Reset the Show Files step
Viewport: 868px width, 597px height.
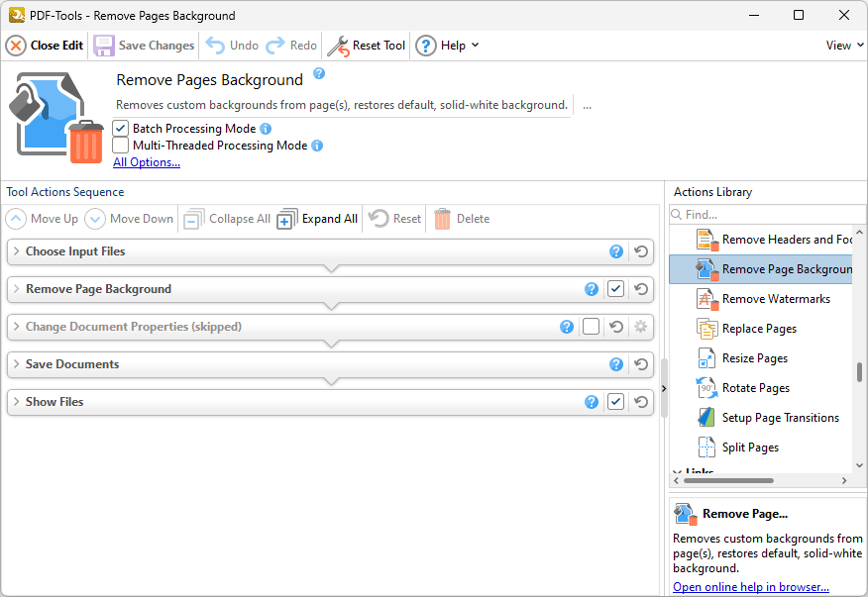[x=641, y=402]
